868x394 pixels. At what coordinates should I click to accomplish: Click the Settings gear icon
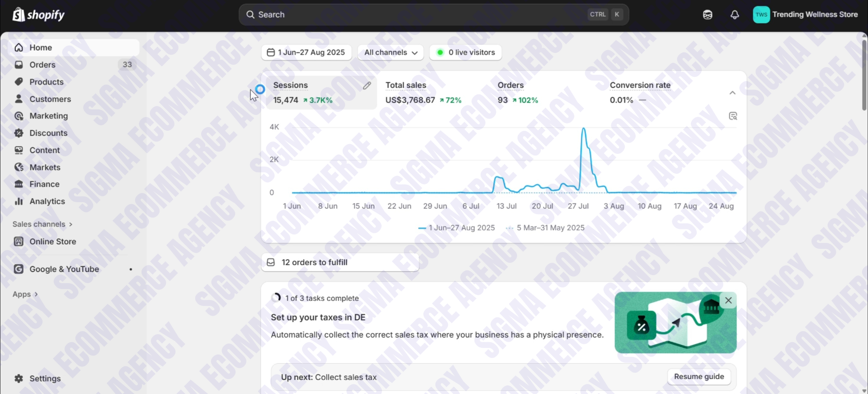19,379
